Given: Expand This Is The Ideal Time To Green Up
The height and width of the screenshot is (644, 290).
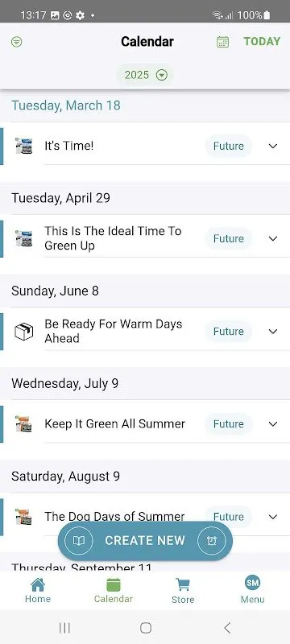Looking at the screenshot, I should pos(273,238).
